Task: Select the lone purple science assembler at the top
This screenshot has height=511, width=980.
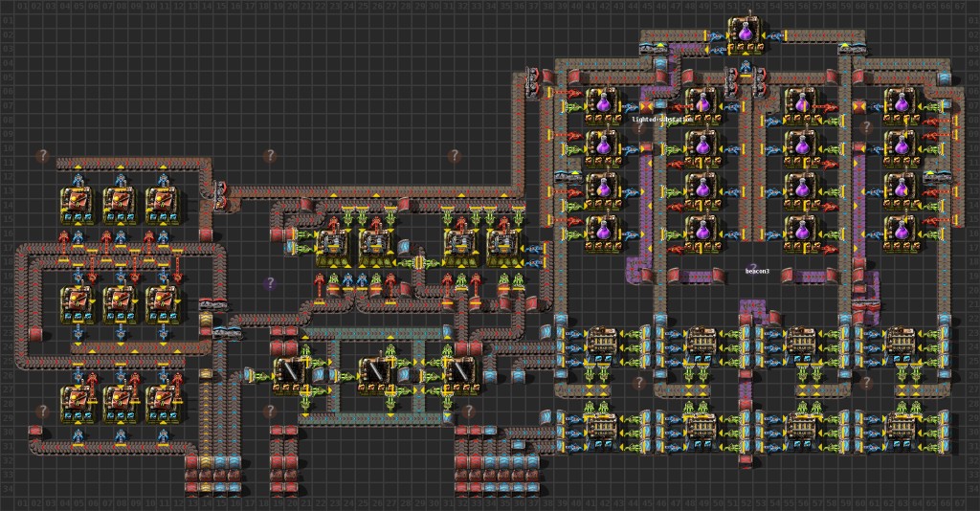Action: (746, 35)
